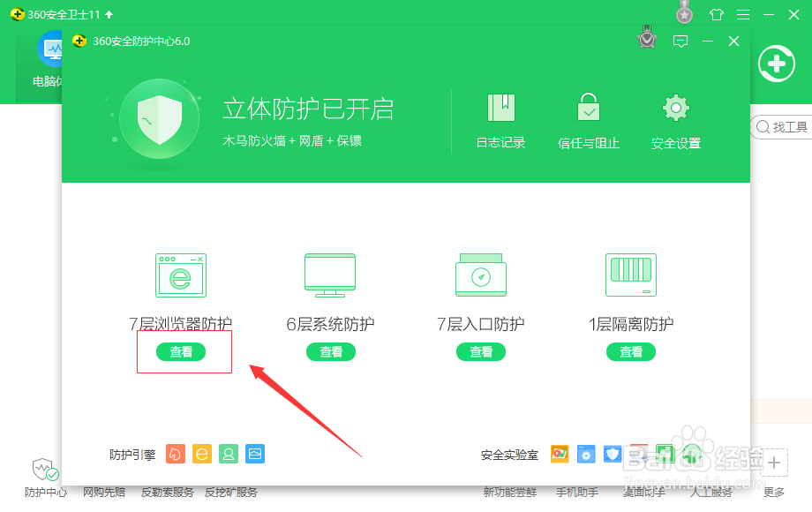Click the 立体防护已开启 heading text
Image resolution: width=812 pixels, height=512 pixels.
(308, 109)
